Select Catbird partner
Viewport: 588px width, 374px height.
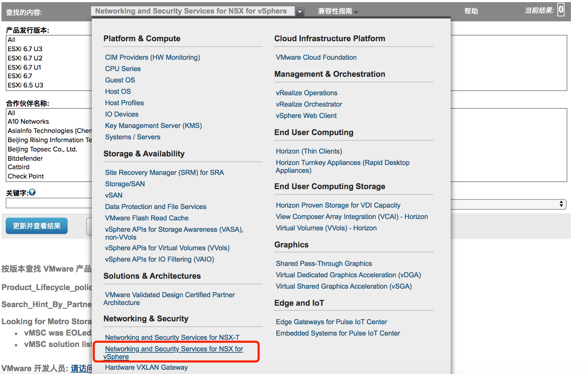click(19, 167)
